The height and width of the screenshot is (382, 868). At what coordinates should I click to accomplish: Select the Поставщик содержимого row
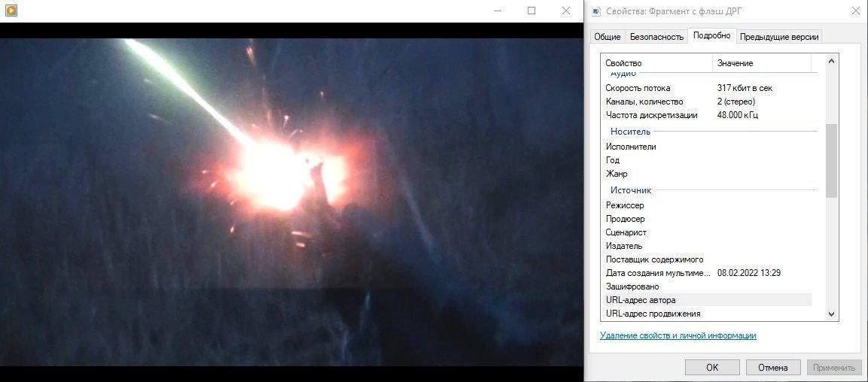708,260
